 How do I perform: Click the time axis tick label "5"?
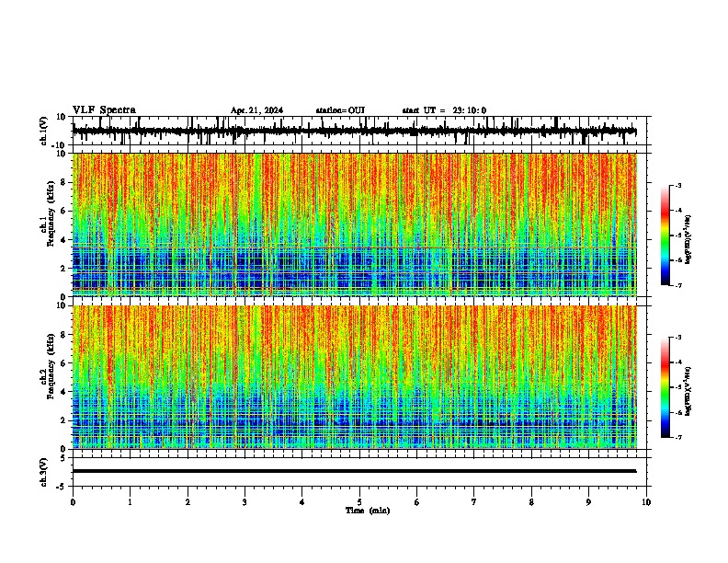pos(359,502)
